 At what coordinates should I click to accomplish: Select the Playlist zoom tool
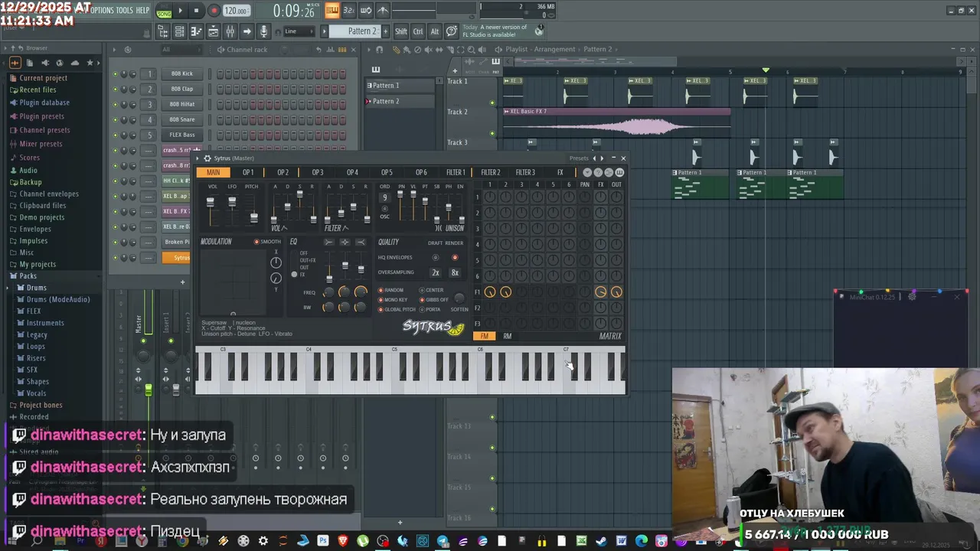(x=470, y=50)
